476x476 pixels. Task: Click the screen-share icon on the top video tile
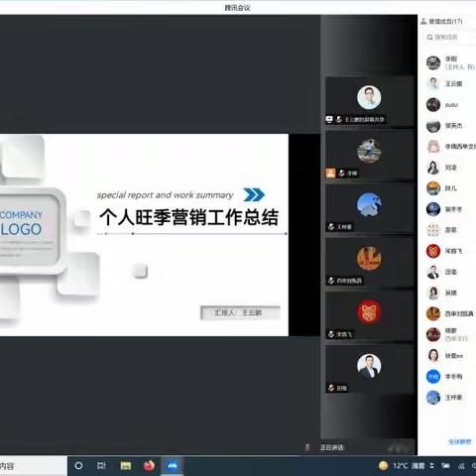pos(329,119)
